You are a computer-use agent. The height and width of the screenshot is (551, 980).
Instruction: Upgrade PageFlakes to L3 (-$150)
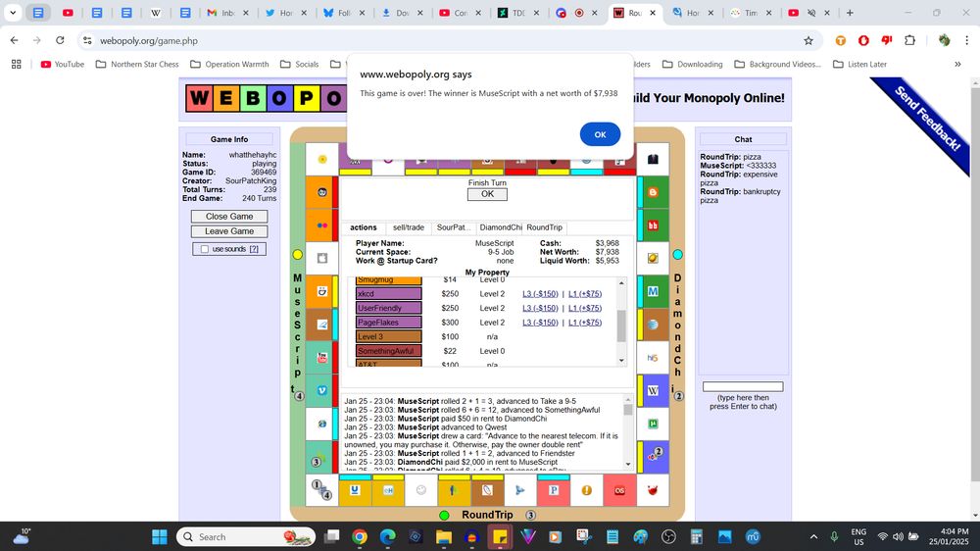tap(540, 323)
